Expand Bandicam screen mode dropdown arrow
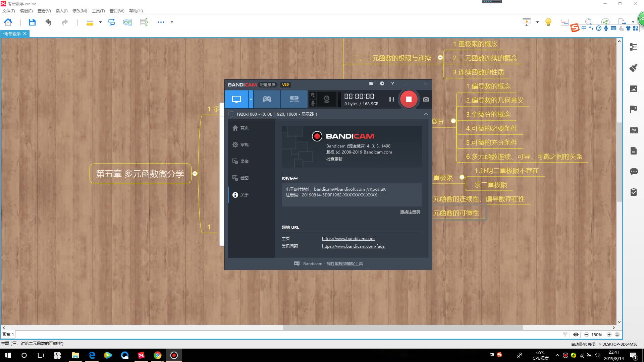Screen dimensions: 644x362 click(251, 99)
